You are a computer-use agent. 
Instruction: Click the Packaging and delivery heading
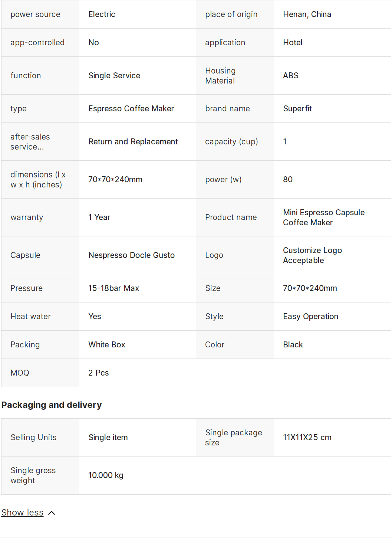[x=52, y=405]
